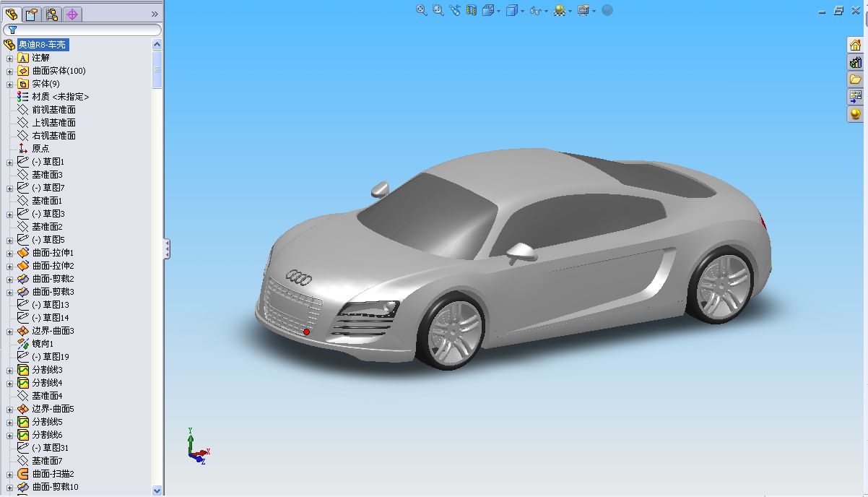Select the 上视基准面 plane

coord(53,123)
